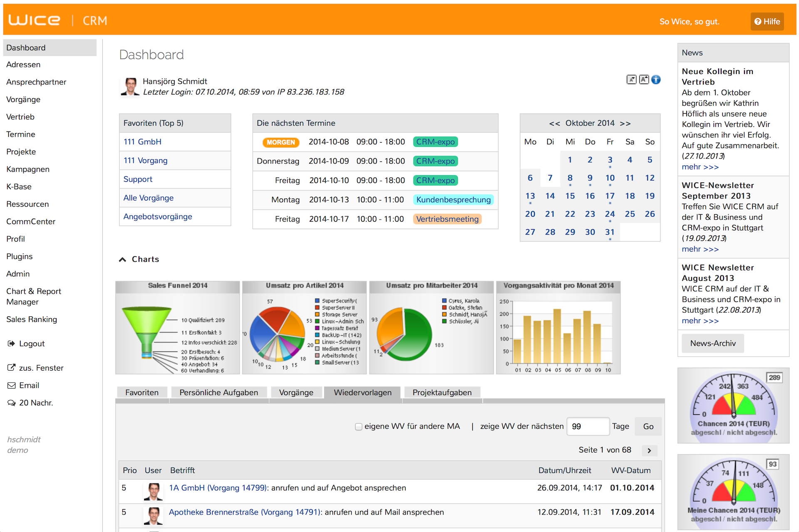
Task: Open K-Base in the sidebar
Action: tap(19, 187)
